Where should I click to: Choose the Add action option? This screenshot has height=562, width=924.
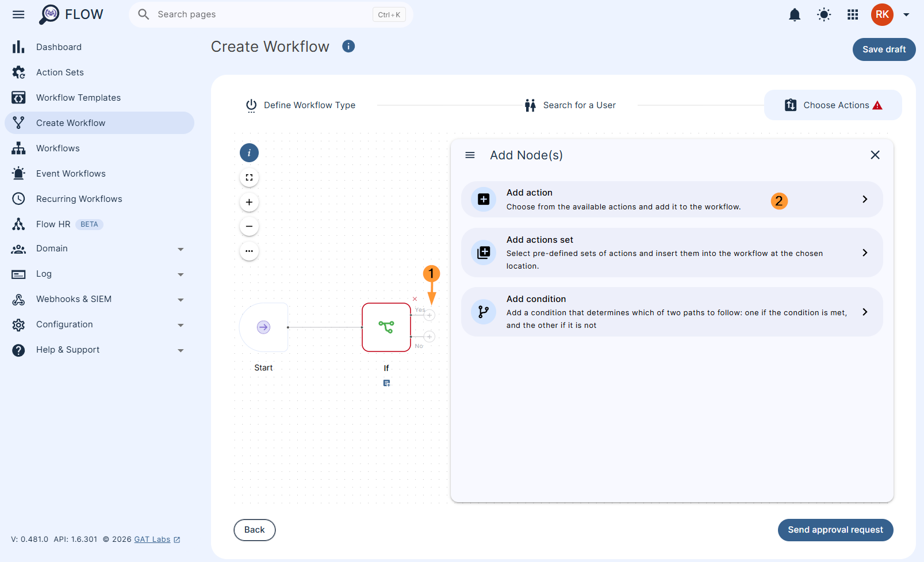[x=672, y=200]
